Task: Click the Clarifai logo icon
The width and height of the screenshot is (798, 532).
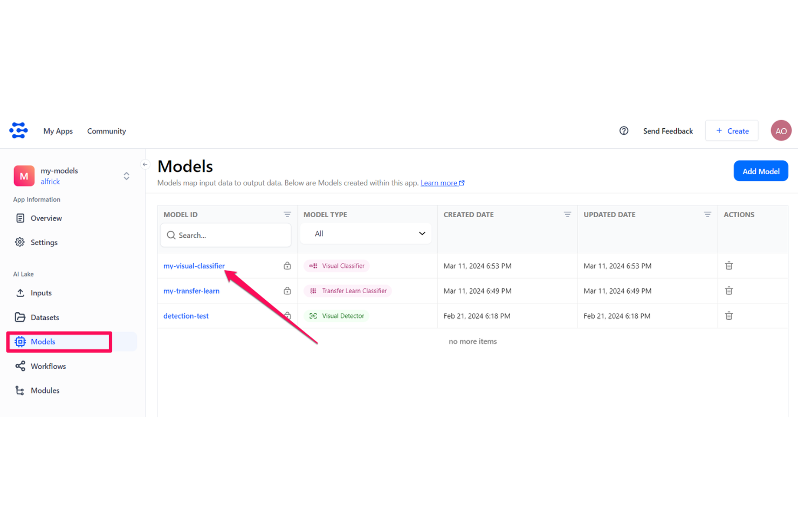Action: pos(18,130)
